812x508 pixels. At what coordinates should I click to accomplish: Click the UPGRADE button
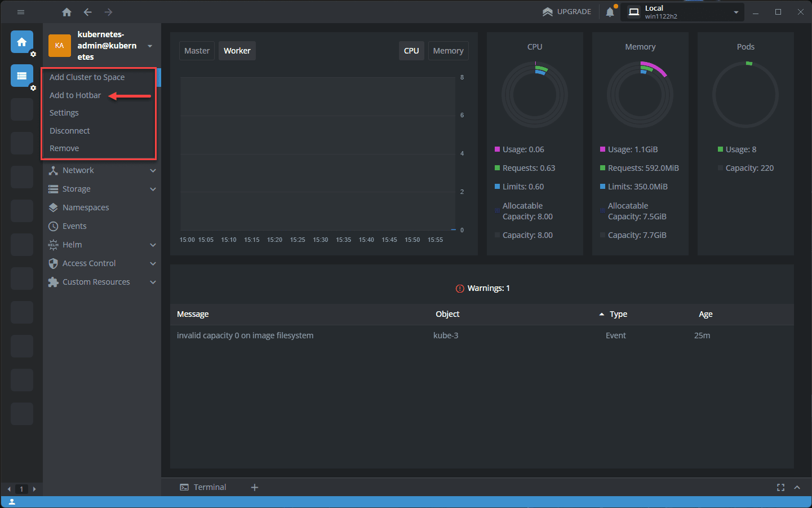click(x=567, y=12)
